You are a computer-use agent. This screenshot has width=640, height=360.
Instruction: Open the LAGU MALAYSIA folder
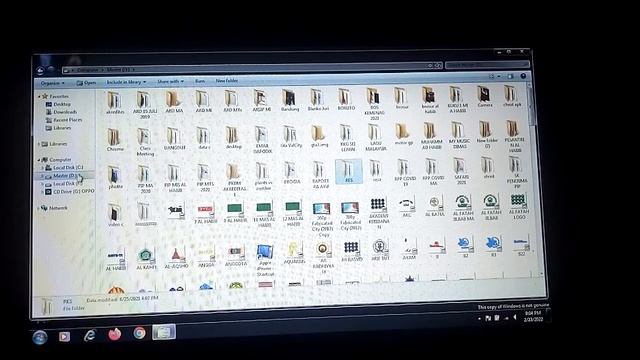pyautogui.click(x=375, y=138)
